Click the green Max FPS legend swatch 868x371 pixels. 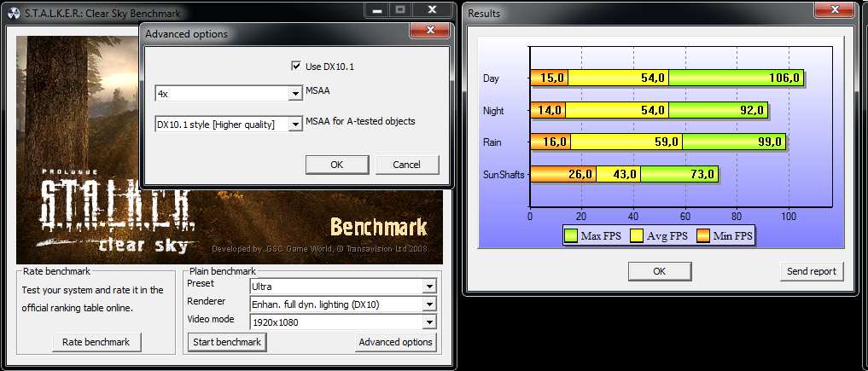(571, 236)
